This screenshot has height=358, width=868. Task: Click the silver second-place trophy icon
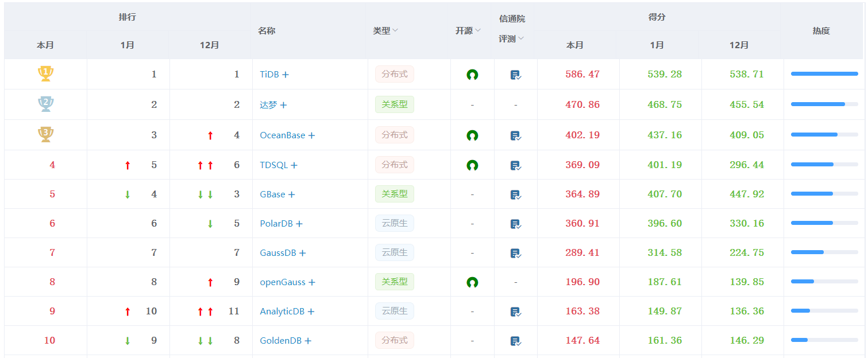45,104
